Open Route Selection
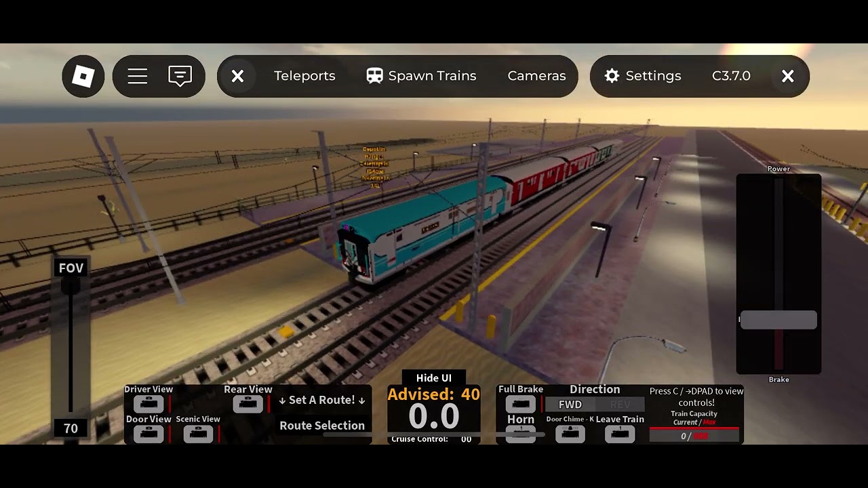The image size is (868, 488). click(322, 426)
